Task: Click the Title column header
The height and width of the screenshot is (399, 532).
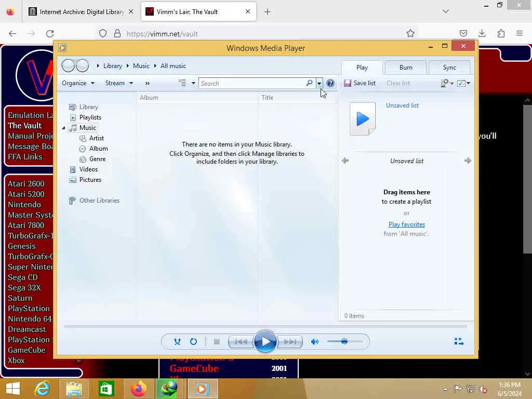Action: click(x=297, y=98)
